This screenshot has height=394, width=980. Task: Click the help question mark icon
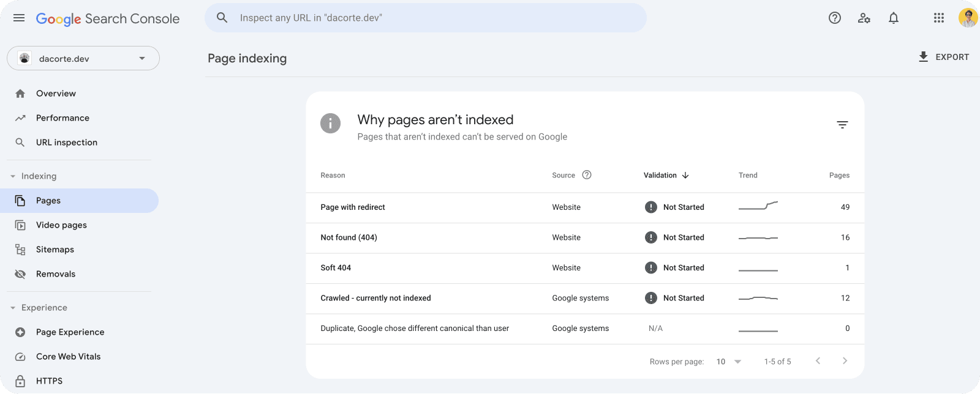(834, 18)
